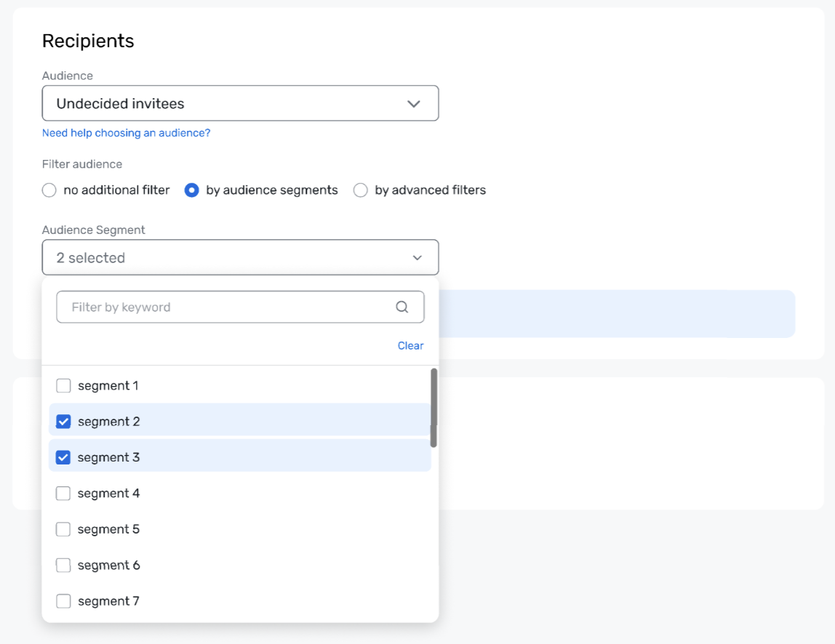Click the Audience Segment chevron arrow
The height and width of the screenshot is (644, 835).
tap(417, 258)
